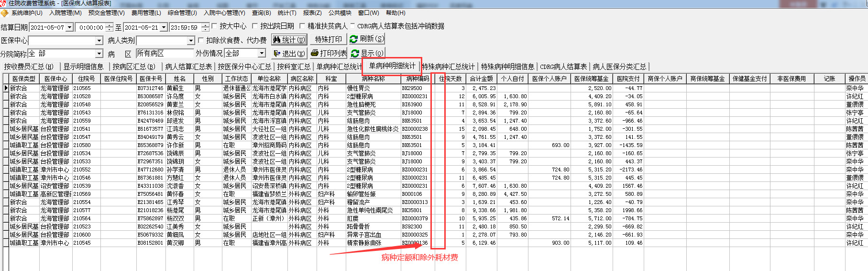868x271 pixels.
Task: Expand the 分院简称 dropdown showing 全部
Action: click(x=99, y=54)
